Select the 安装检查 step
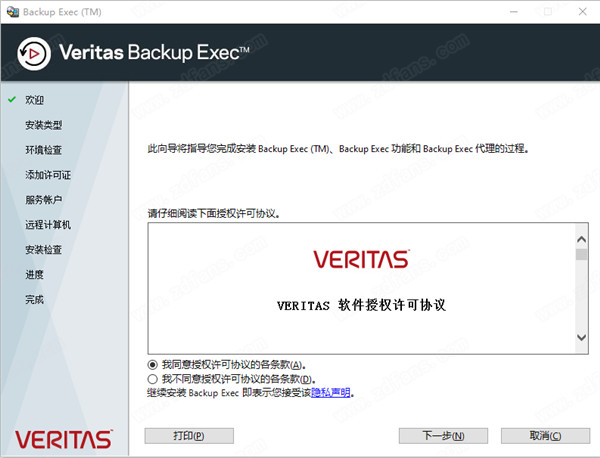Screen dimensions: 600x458 (44, 249)
